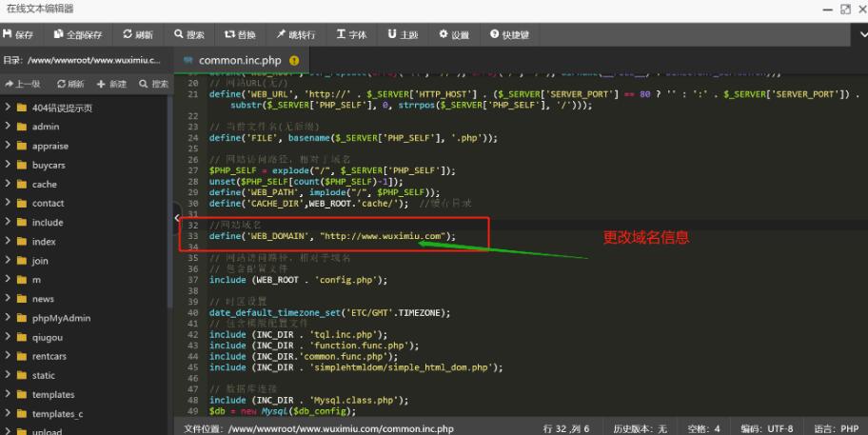Expand the templates folder chevron
This screenshot has height=435, width=868.
pyautogui.click(x=8, y=394)
